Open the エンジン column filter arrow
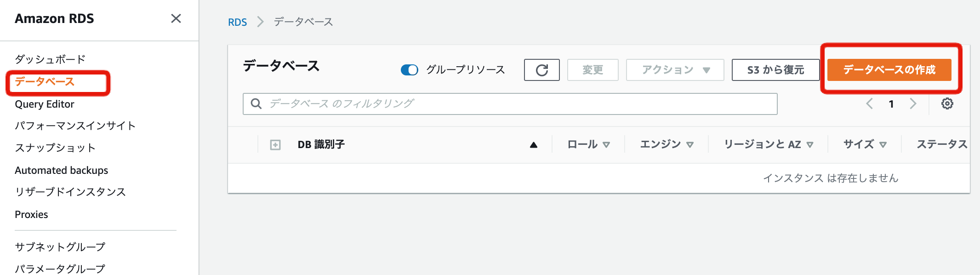 689,145
